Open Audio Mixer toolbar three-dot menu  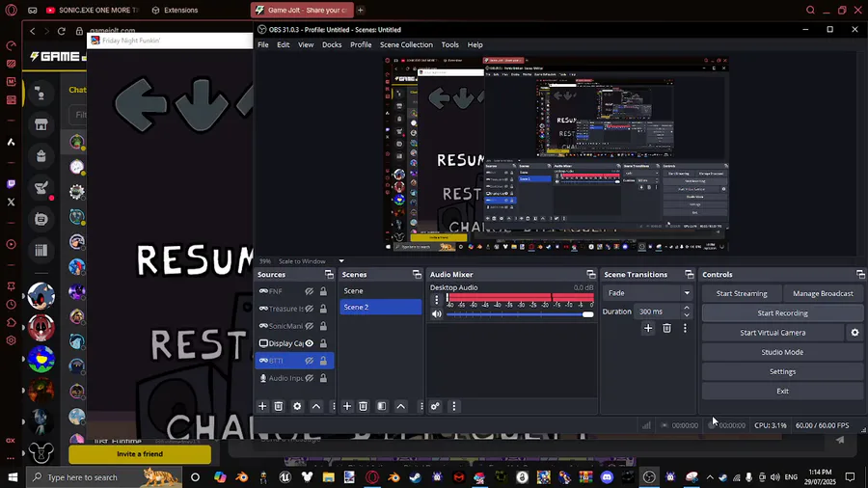click(454, 407)
